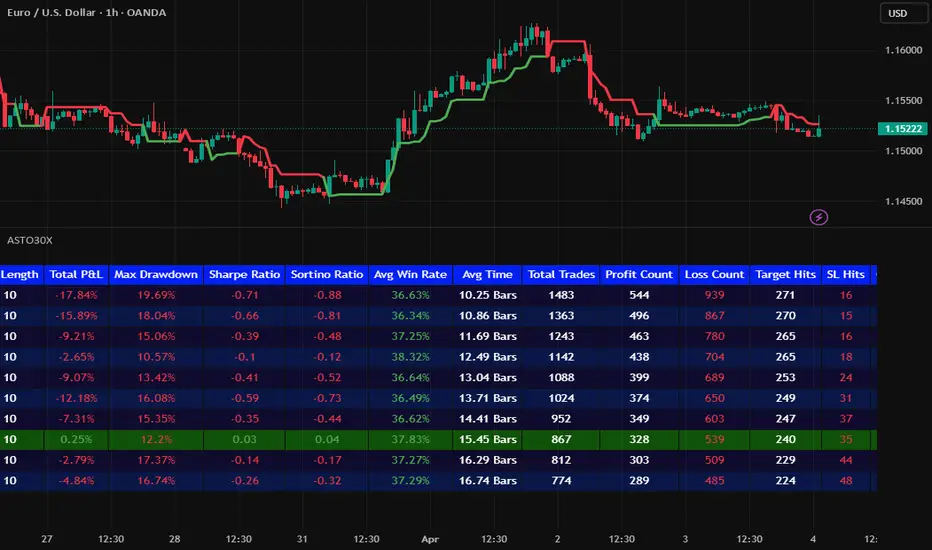
Task: Select the -15.89% Total P&L cell
Action: pos(76,316)
